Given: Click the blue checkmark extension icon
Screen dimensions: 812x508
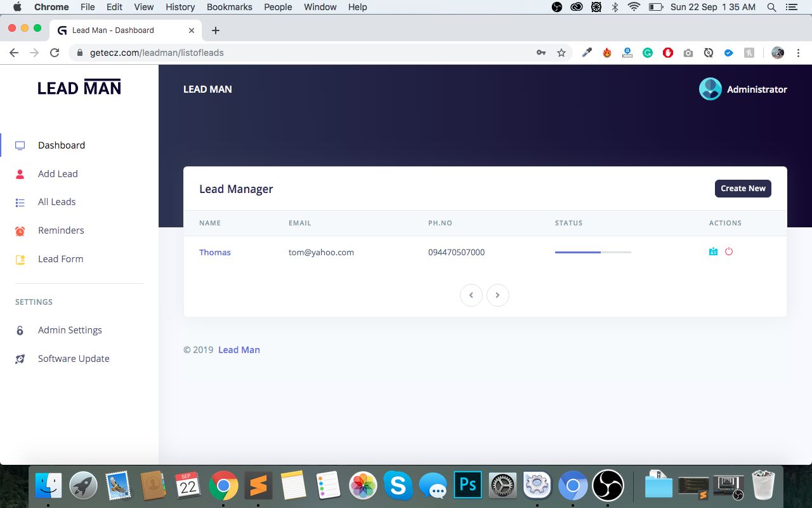Looking at the screenshot, I should (x=729, y=53).
